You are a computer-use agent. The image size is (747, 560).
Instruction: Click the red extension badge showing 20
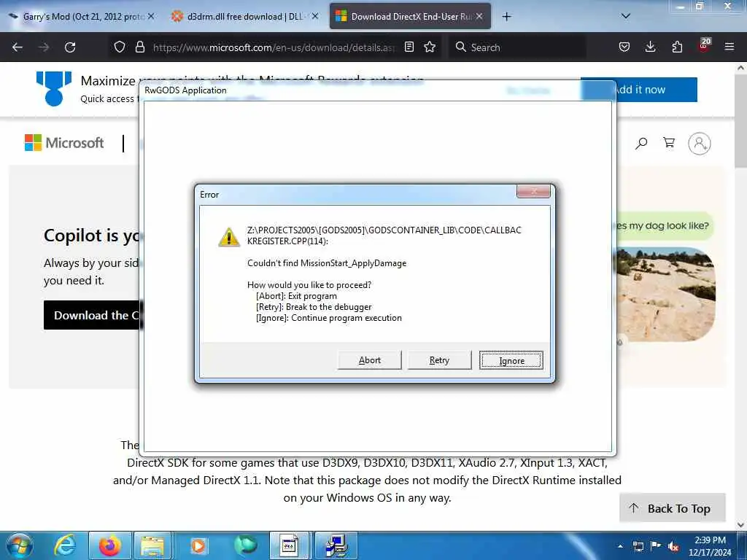click(704, 45)
